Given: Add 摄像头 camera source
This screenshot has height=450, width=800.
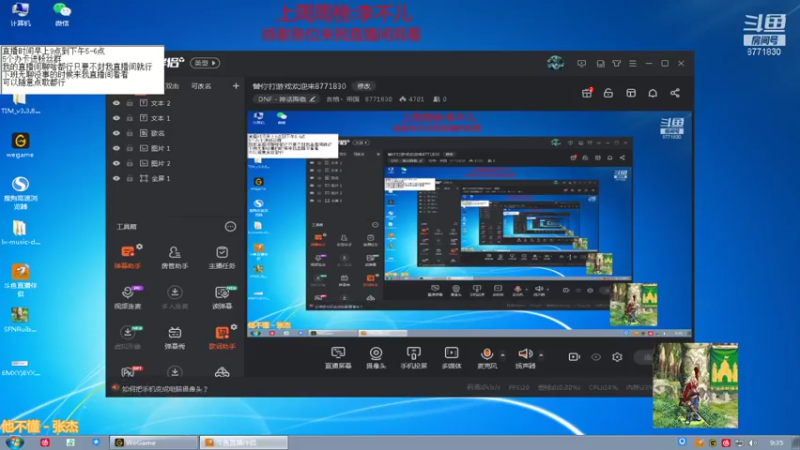Looking at the screenshot, I should (x=376, y=357).
